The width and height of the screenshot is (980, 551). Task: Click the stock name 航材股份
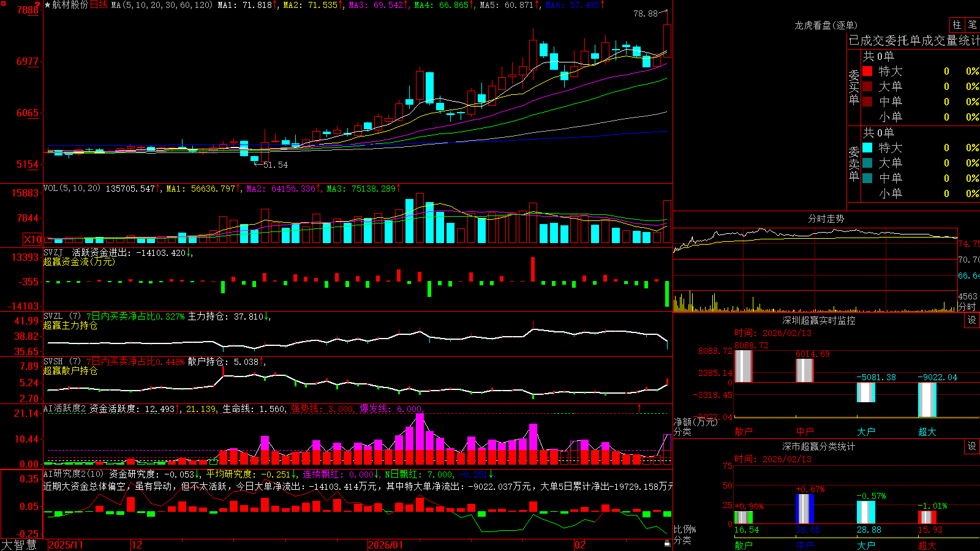(x=70, y=5)
